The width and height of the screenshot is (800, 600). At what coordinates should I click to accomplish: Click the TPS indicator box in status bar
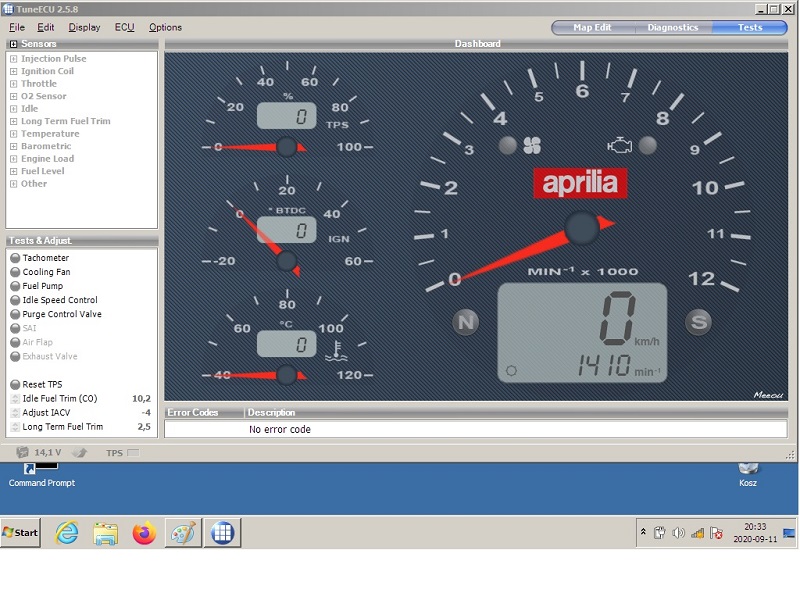[x=133, y=453]
